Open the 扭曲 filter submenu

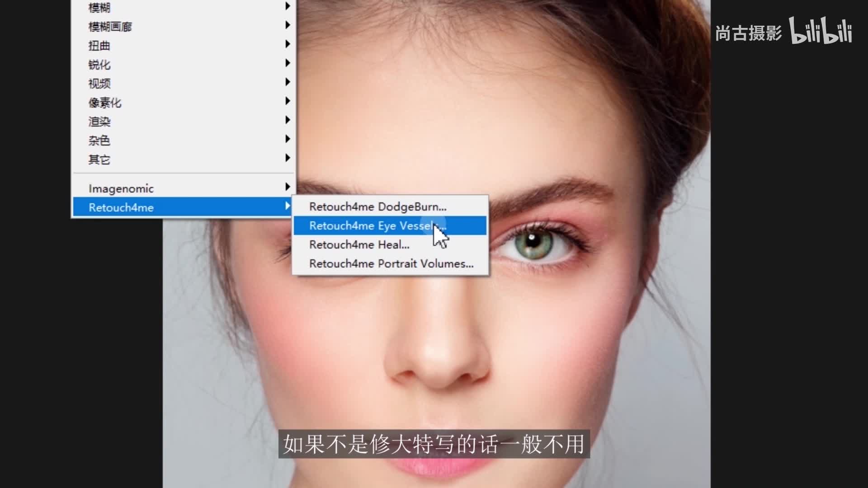click(99, 46)
